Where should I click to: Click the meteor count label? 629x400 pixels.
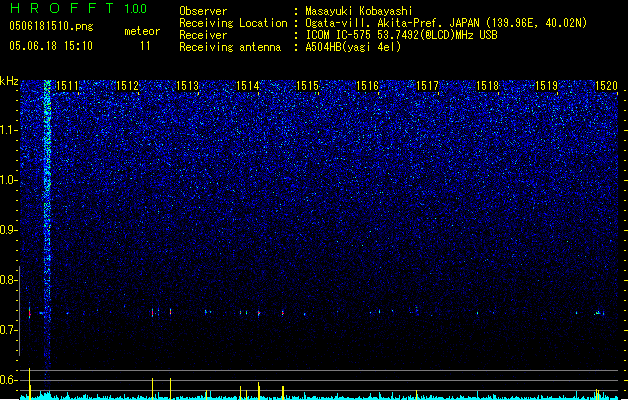pos(142,31)
